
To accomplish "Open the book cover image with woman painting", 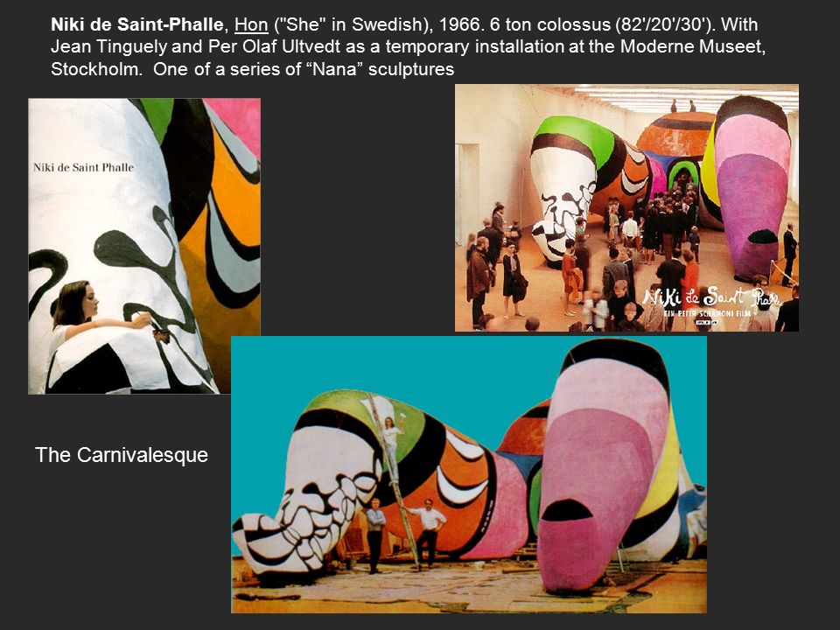I will click(144, 246).
